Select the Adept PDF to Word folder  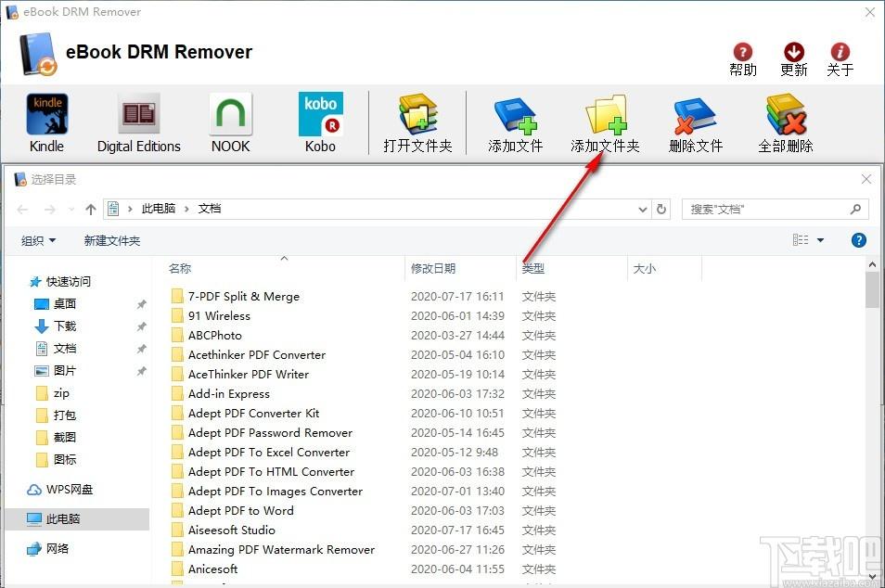click(x=232, y=511)
